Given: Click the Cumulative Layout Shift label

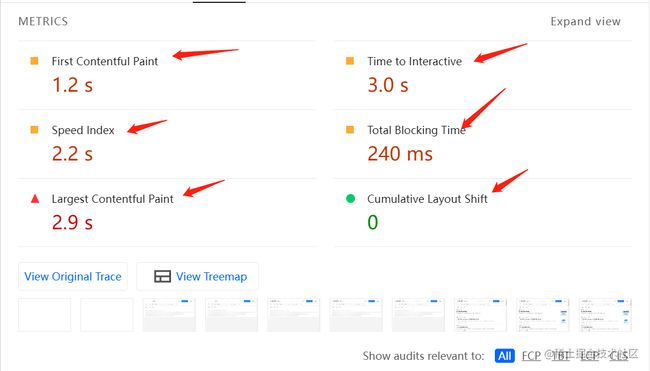Looking at the screenshot, I should pos(427,199).
